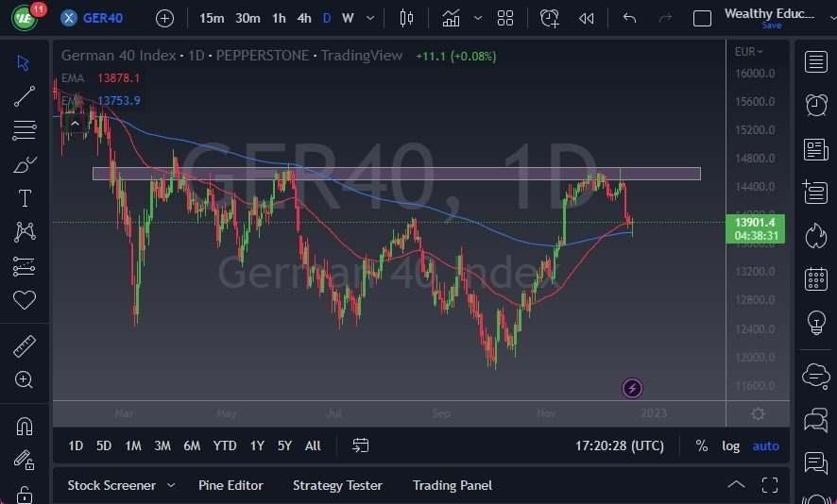Open the ideas lightbulb panel
This screenshot has width=837, height=504.
(x=815, y=322)
